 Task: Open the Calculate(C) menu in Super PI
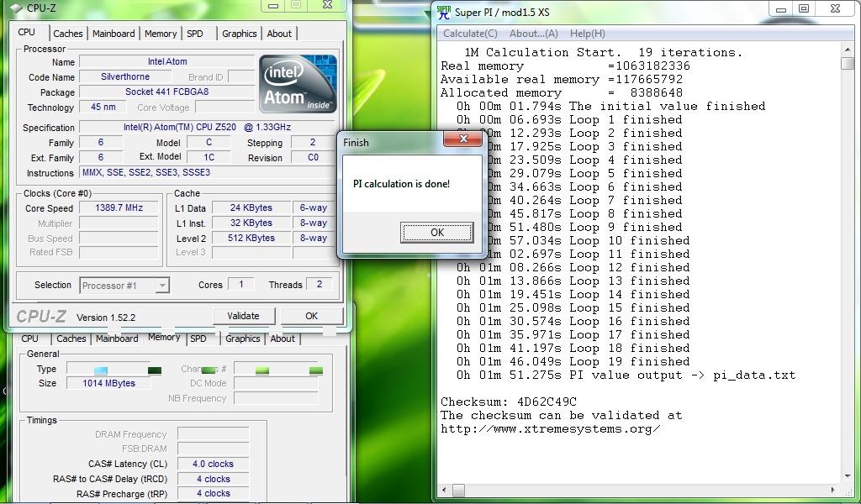[x=470, y=34]
